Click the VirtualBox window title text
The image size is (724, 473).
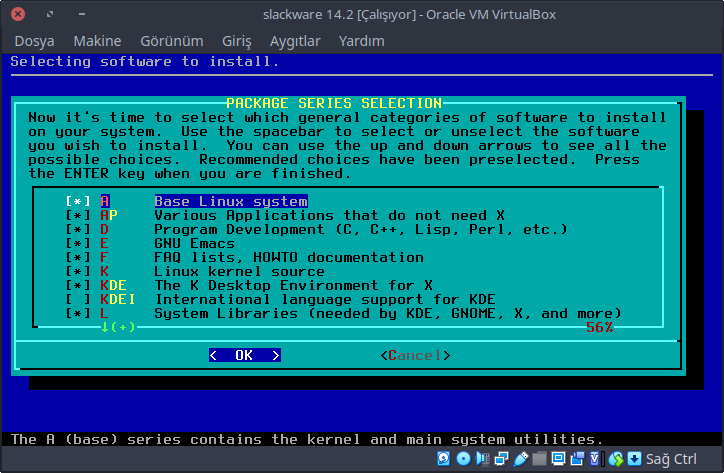pos(409,15)
